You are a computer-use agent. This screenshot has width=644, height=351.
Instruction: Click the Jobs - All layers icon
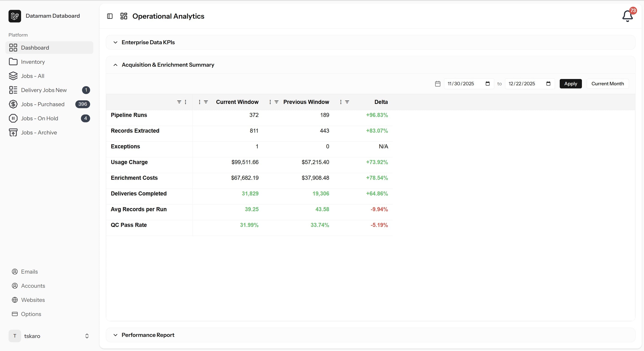[x=13, y=76]
